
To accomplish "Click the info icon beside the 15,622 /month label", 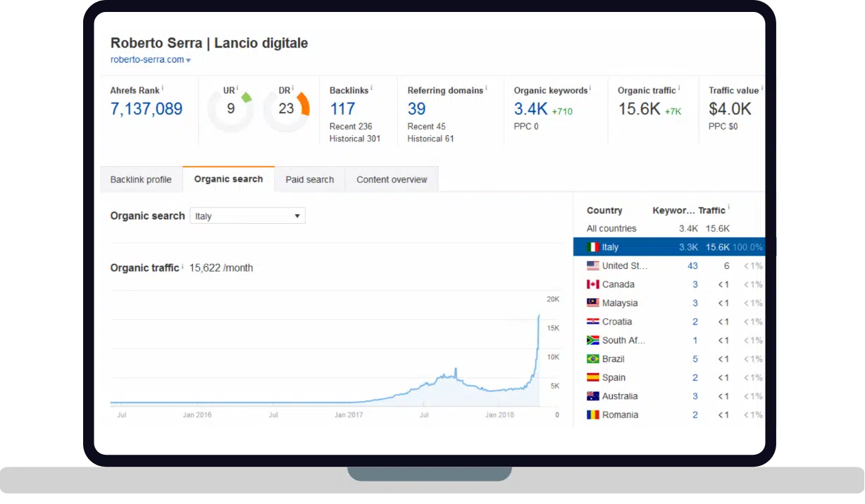I will [182, 266].
